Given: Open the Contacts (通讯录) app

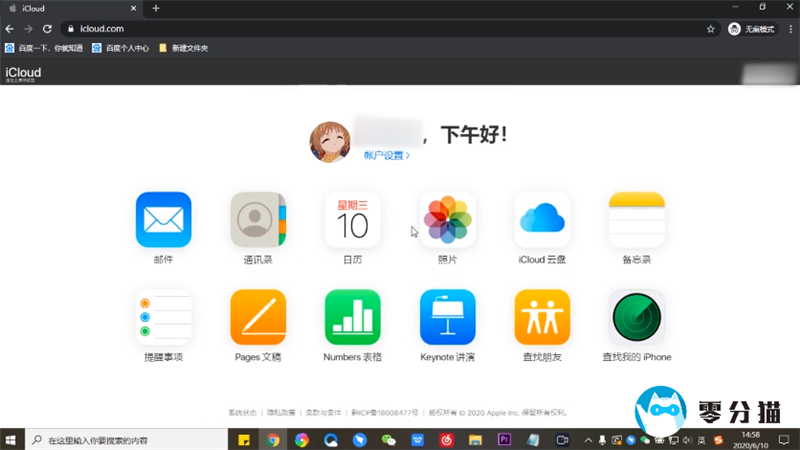Looking at the screenshot, I should tap(257, 219).
